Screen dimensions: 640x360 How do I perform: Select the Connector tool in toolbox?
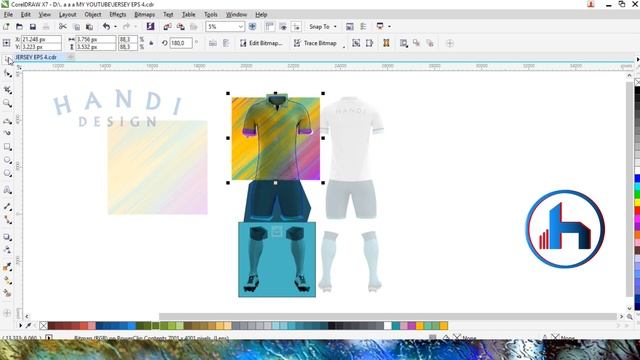click(x=7, y=220)
